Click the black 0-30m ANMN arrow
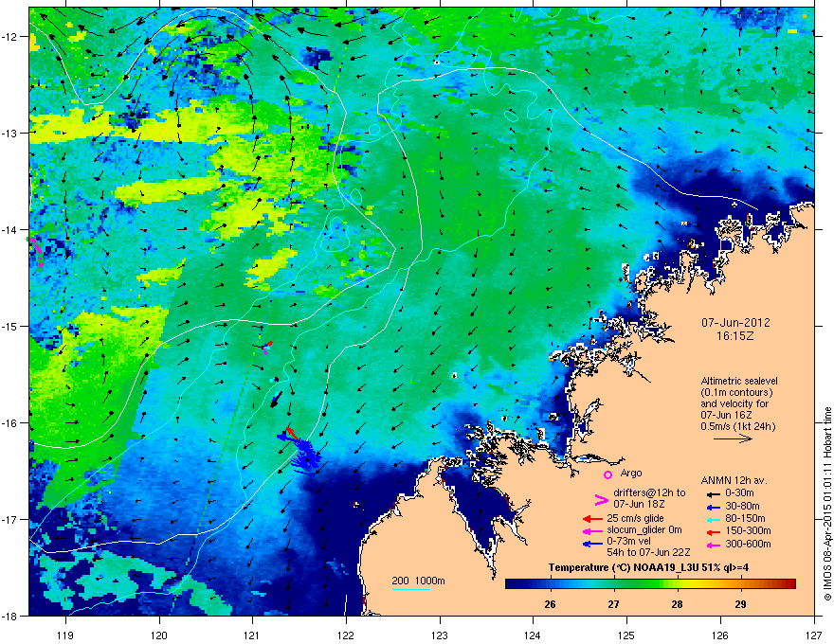The width and height of the screenshot is (834, 644). coord(713,493)
